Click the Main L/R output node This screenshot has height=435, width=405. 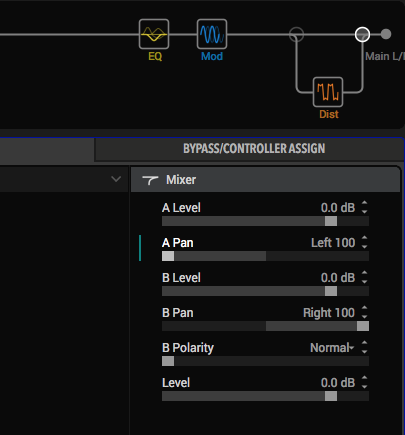pyautogui.click(x=386, y=34)
